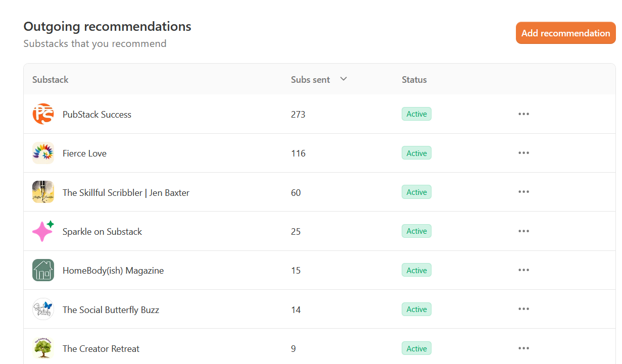Viewport: 622px width, 364px height.
Task: Open the Social Butterfly Buzz options menu
Action: coord(523,309)
